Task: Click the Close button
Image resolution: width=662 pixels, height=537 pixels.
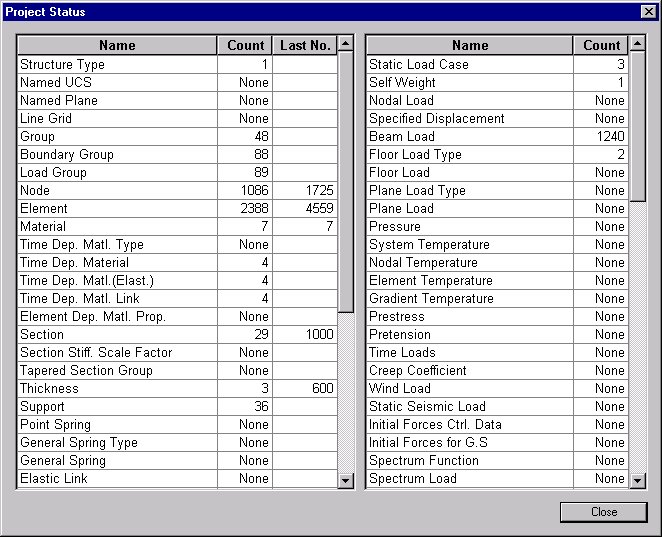Action: pos(603,511)
